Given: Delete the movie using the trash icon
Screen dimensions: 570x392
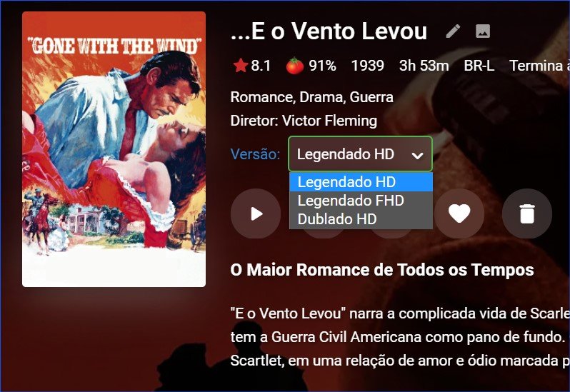Looking at the screenshot, I should click(527, 213).
